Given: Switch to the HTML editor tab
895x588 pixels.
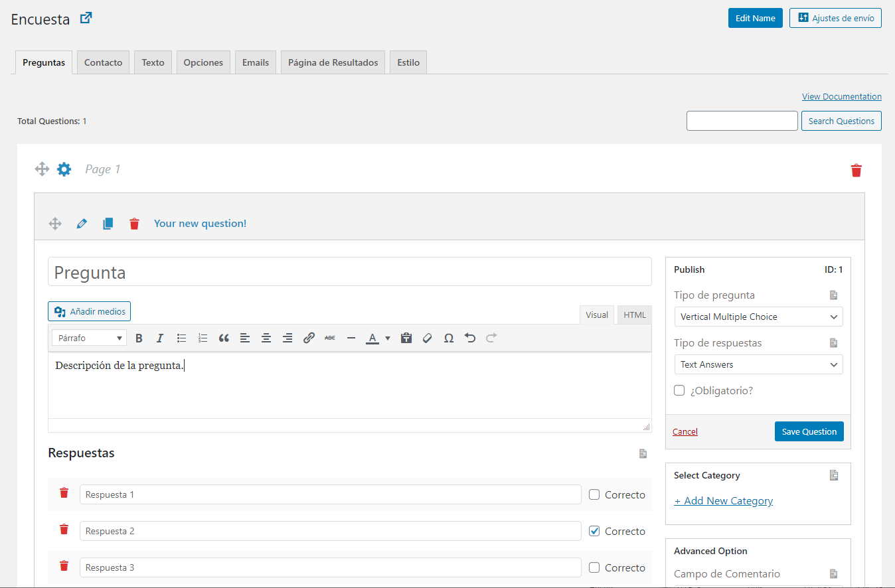Looking at the screenshot, I should pyautogui.click(x=634, y=315).
